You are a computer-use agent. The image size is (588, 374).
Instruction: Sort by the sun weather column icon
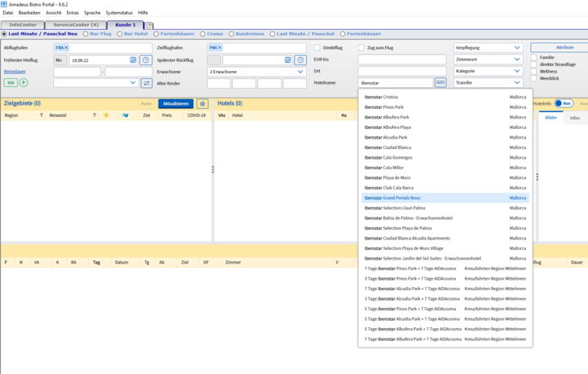[x=106, y=115]
